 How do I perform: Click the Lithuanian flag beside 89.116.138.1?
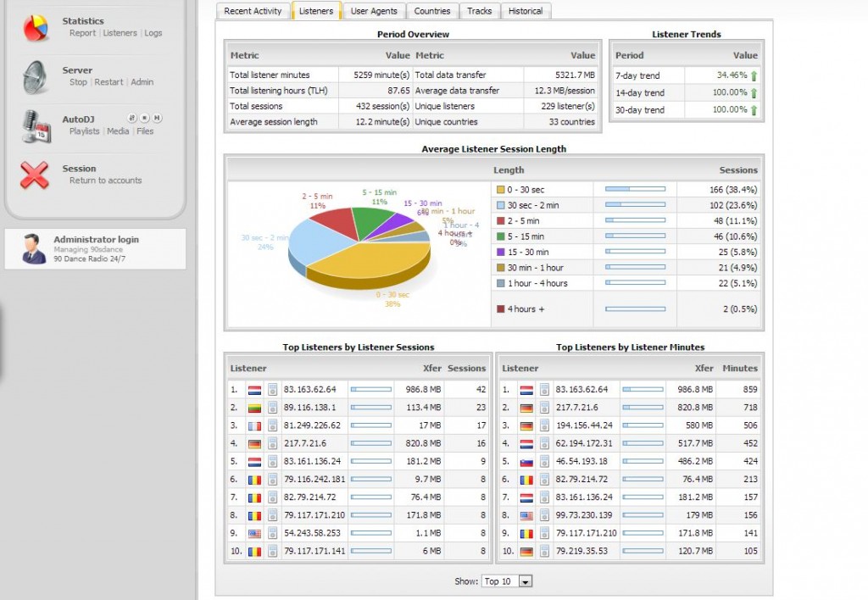pyautogui.click(x=254, y=408)
